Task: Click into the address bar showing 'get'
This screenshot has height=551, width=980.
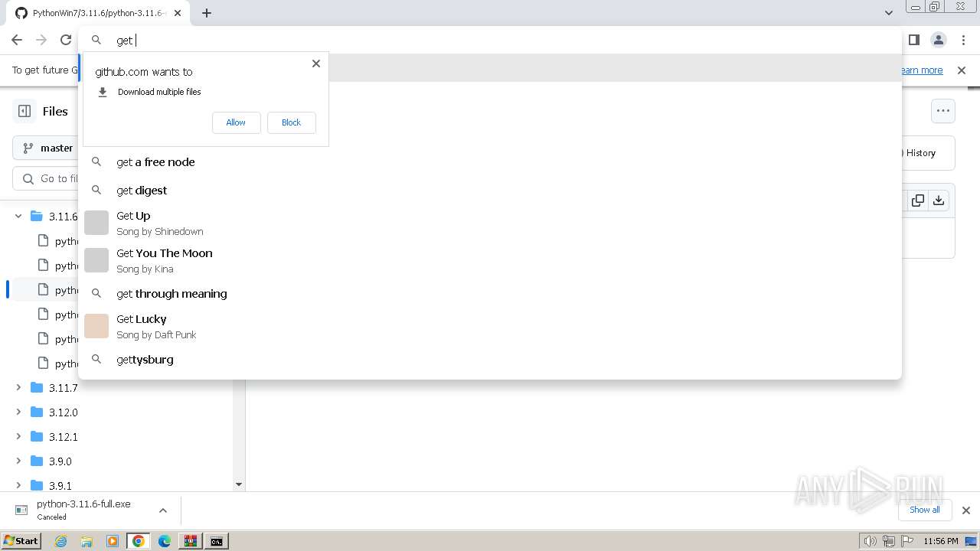Action: [x=490, y=40]
